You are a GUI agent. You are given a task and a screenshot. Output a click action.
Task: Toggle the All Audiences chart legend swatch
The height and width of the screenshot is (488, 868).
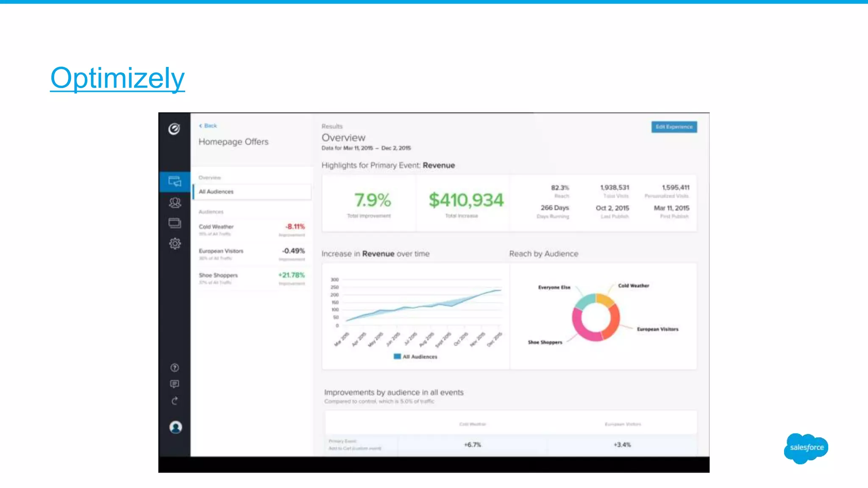(x=397, y=357)
